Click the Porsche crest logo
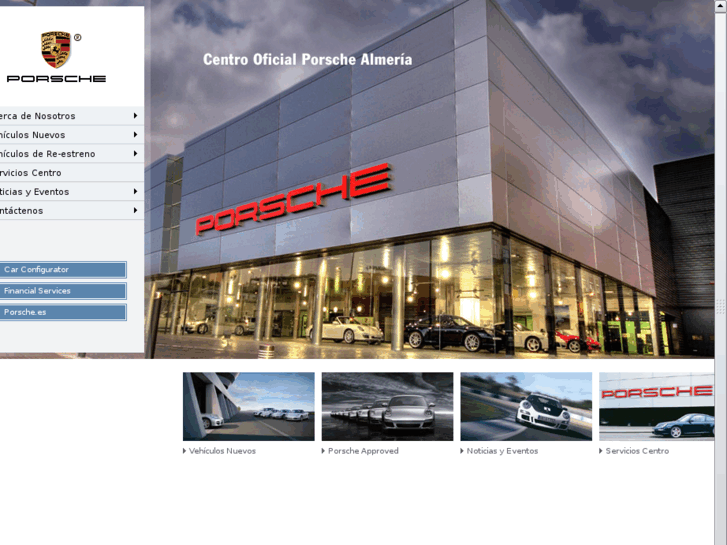This screenshot has width=727, height=545. (56, 50)
